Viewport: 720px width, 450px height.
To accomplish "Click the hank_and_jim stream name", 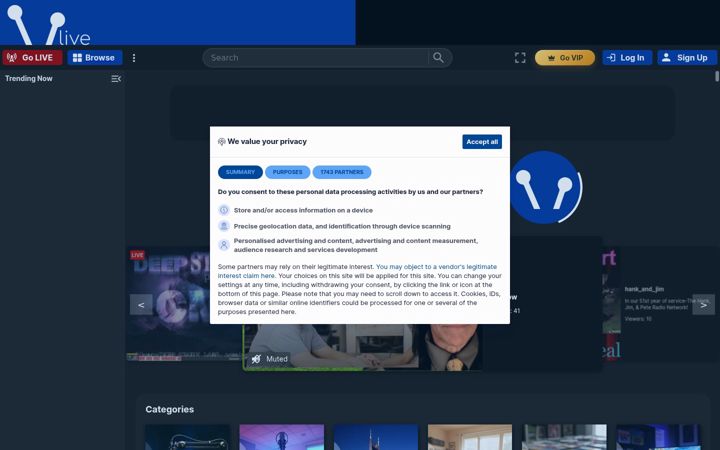I will click(644, 289).
